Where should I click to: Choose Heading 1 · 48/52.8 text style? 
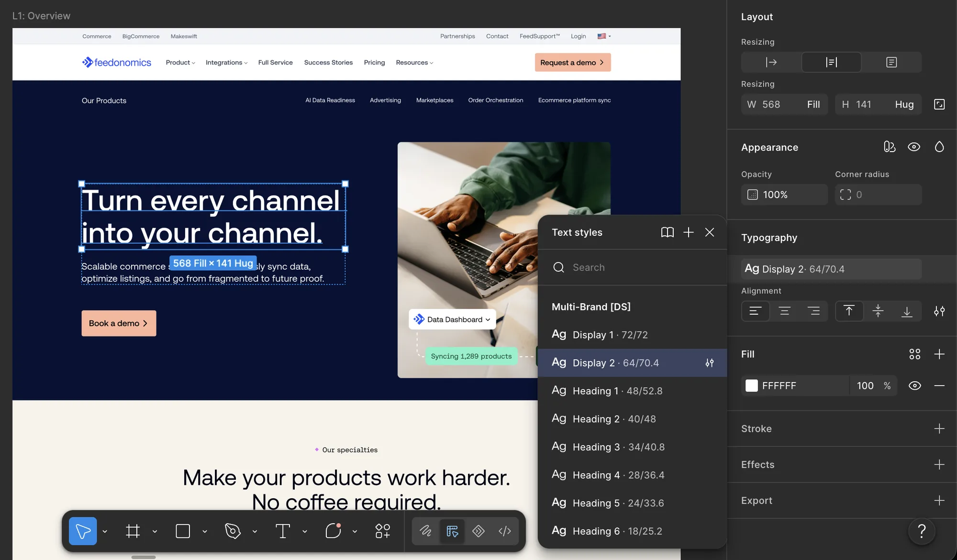[632, 391]
